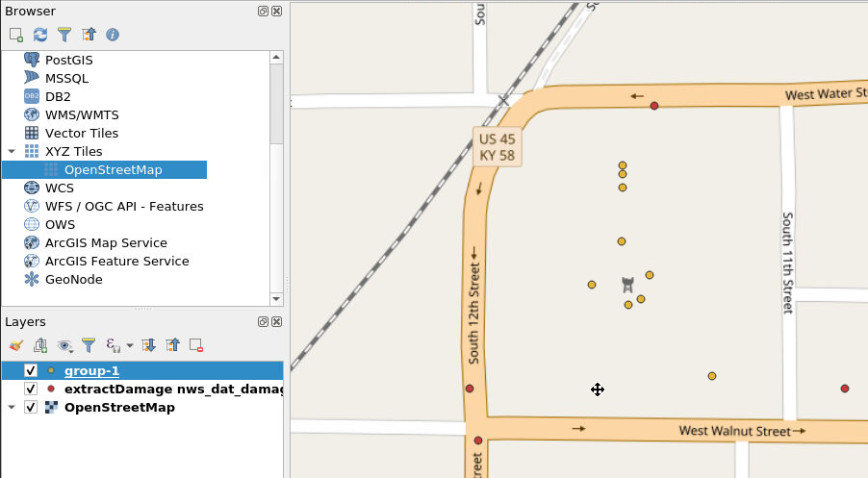Collapse all items in Browser panel
Viewport: 868px width, 478px height.
[89, 35]
